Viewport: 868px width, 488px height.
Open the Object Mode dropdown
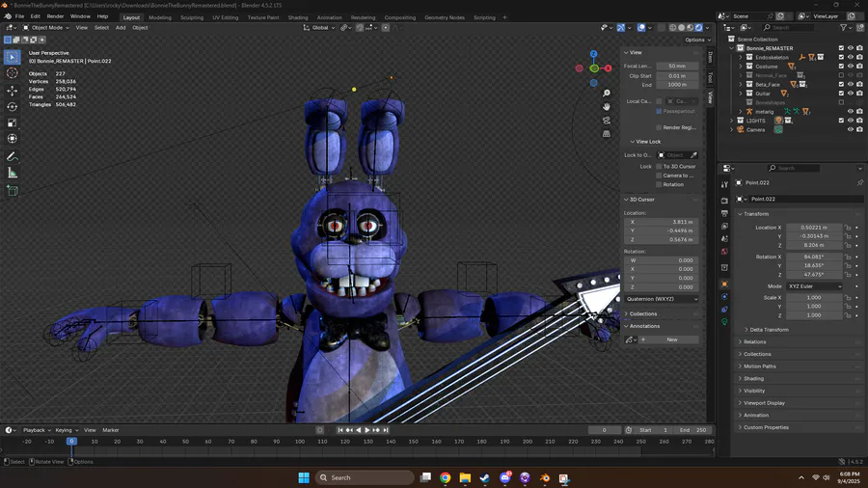(x=46, y=28)
